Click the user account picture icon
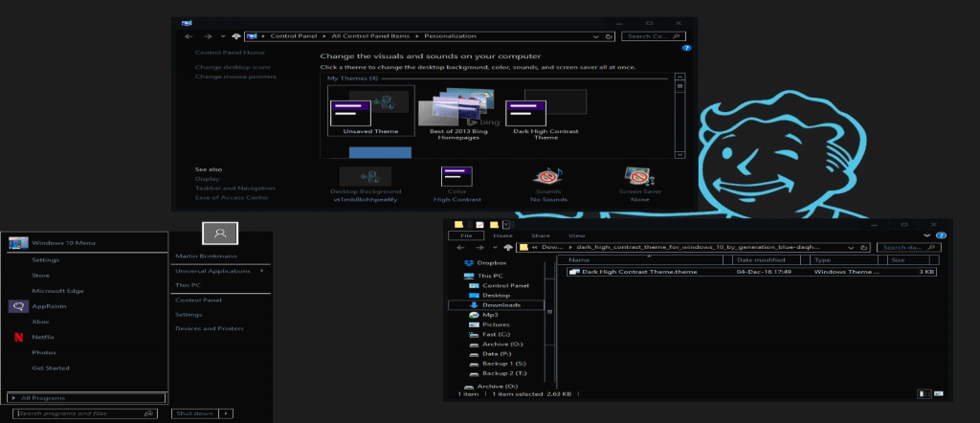Screen dimensions: 980x423 (220, 233)
